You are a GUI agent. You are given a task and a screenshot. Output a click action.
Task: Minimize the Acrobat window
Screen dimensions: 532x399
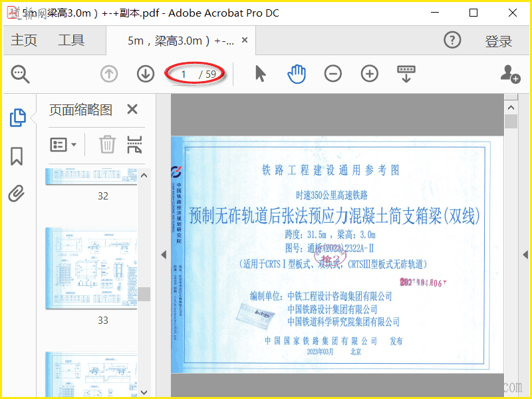coord(435,13)
